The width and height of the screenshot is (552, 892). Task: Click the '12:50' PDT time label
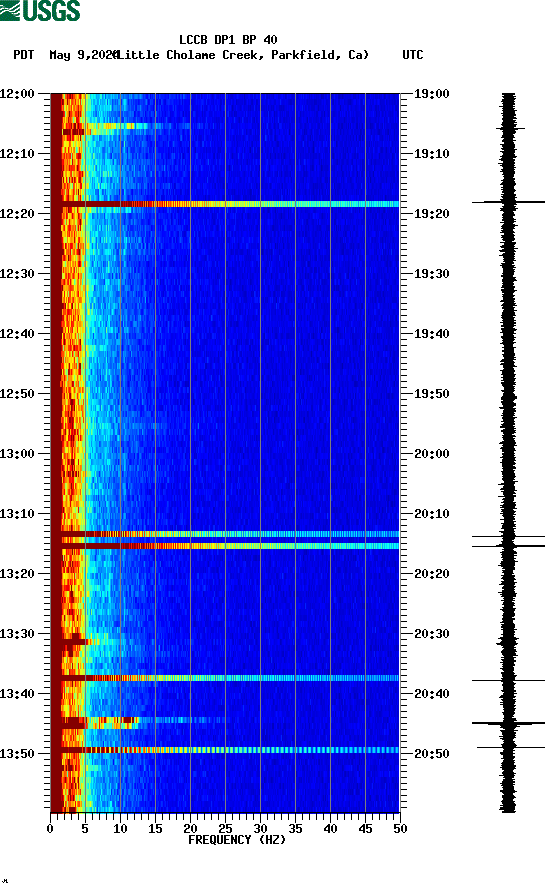(17, 394)
